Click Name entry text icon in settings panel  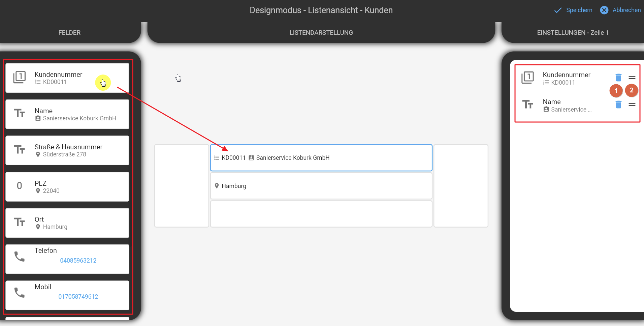(x=528, y=105)
